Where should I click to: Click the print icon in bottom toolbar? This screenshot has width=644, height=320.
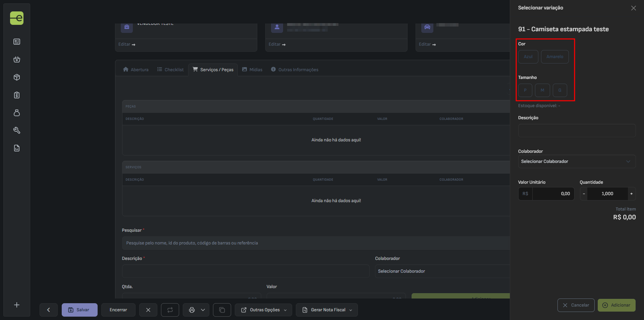coord(192,310)
